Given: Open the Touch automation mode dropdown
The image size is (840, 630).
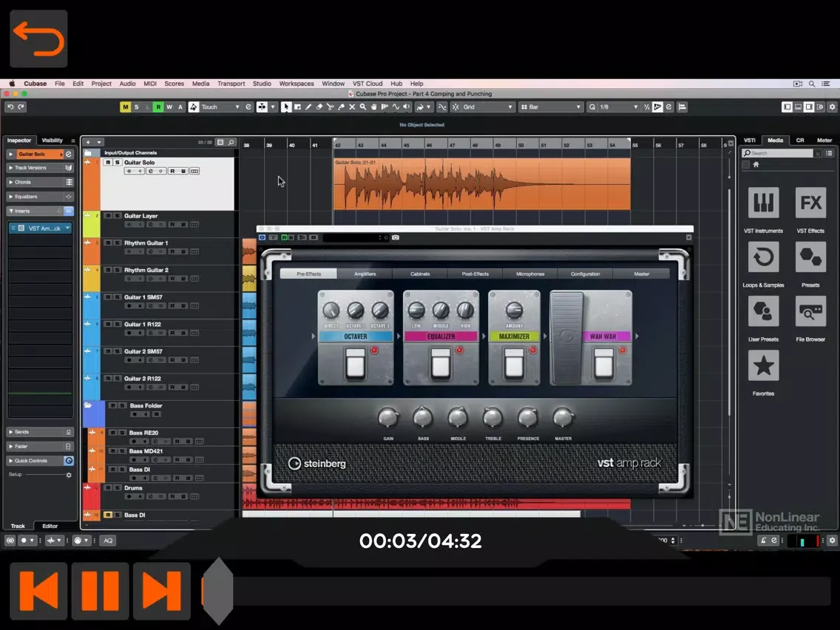Looking at the screenshot, I should (x=220, y=107).
